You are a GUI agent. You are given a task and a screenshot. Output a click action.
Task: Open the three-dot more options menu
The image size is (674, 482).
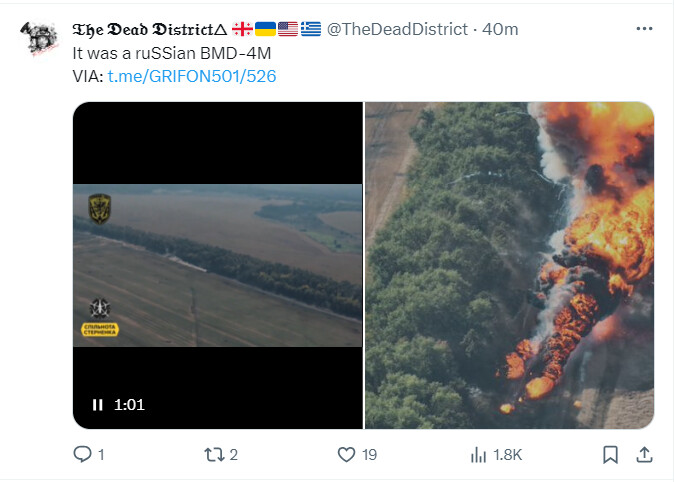pos(644,29)
